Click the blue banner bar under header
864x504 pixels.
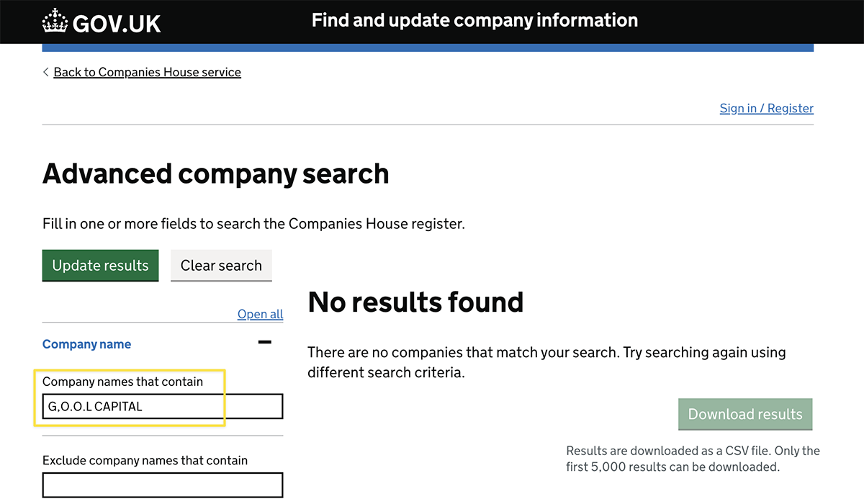[428, 48]
